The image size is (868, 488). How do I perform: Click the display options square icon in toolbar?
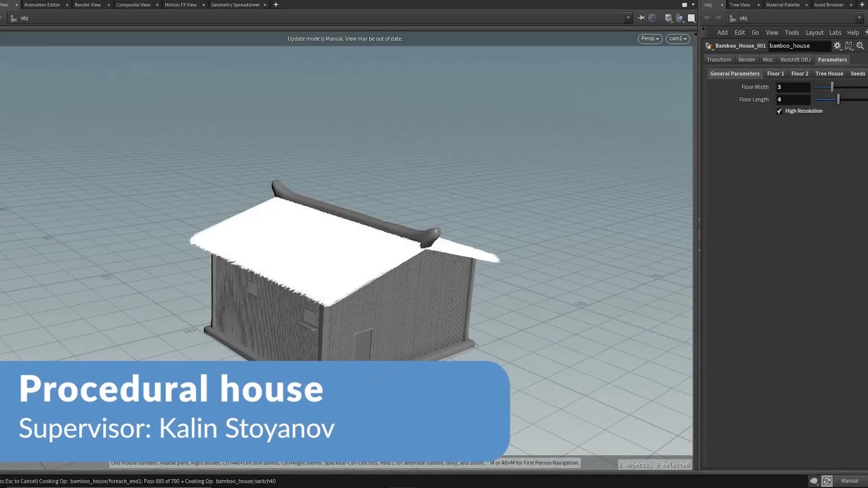(x=691, y=18)
